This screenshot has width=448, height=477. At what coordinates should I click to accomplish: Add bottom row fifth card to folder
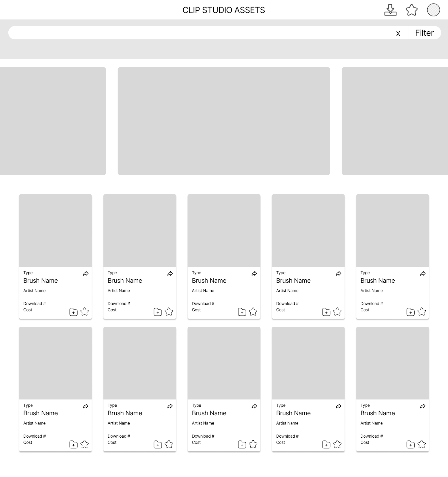pos(410,445)
